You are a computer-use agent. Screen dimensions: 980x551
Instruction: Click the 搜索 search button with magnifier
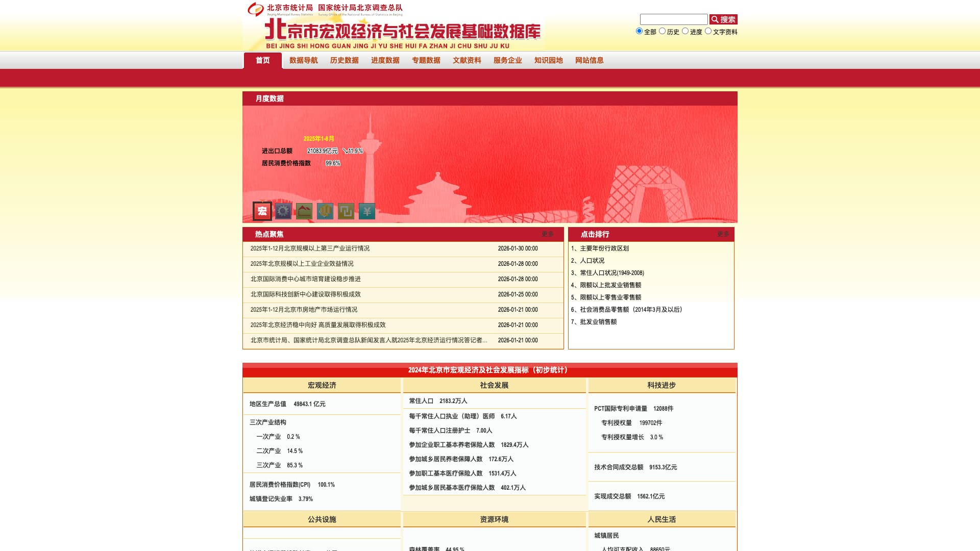coord(723,19)
